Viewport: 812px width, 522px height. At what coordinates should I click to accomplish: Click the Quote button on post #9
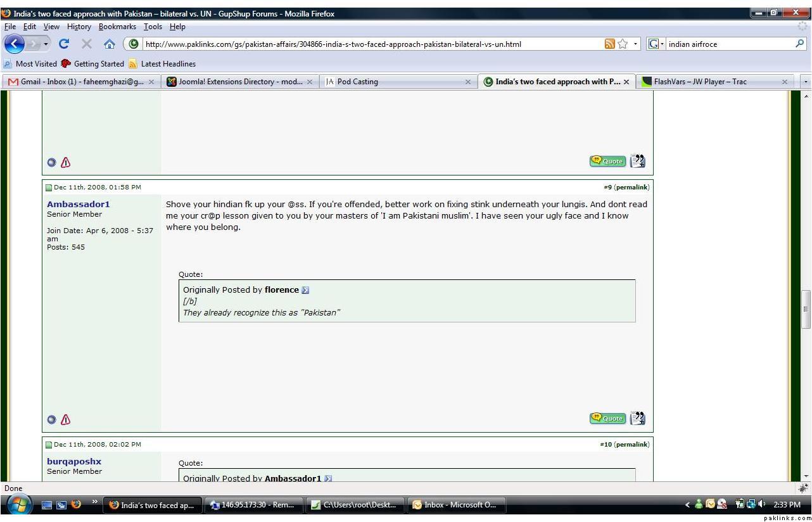(607, 418)
